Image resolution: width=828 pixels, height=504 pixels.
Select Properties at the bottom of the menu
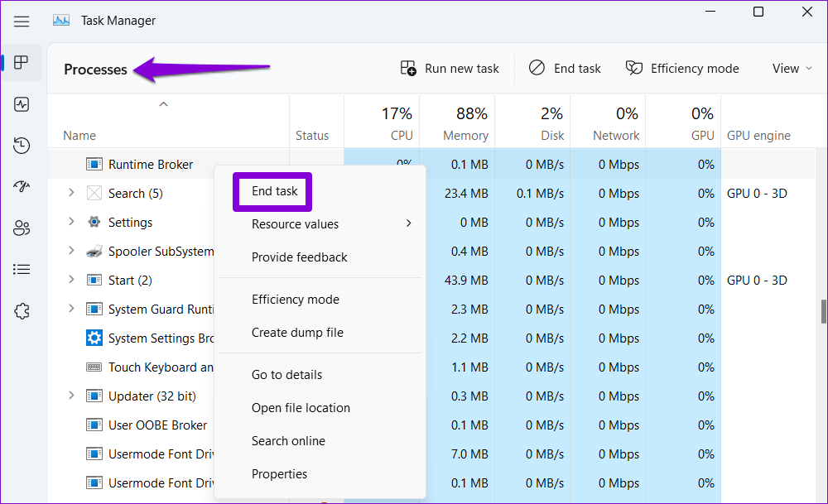tap(279, 473)
